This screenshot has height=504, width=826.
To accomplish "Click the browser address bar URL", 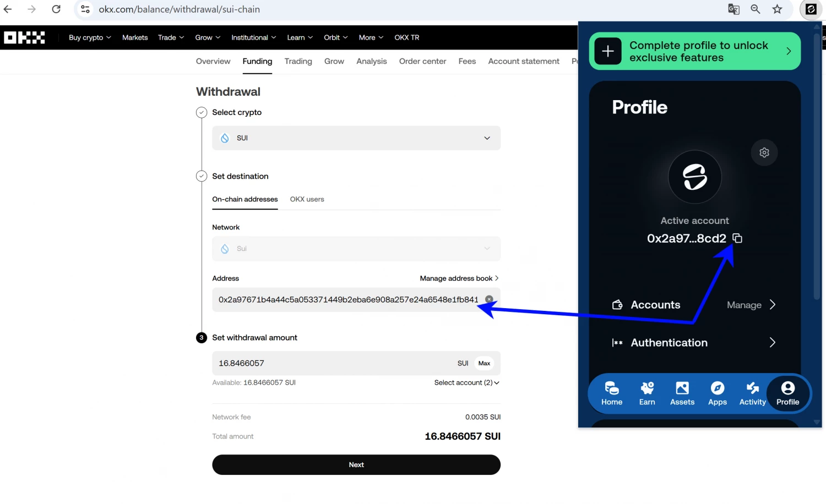I will pos(180,9).
